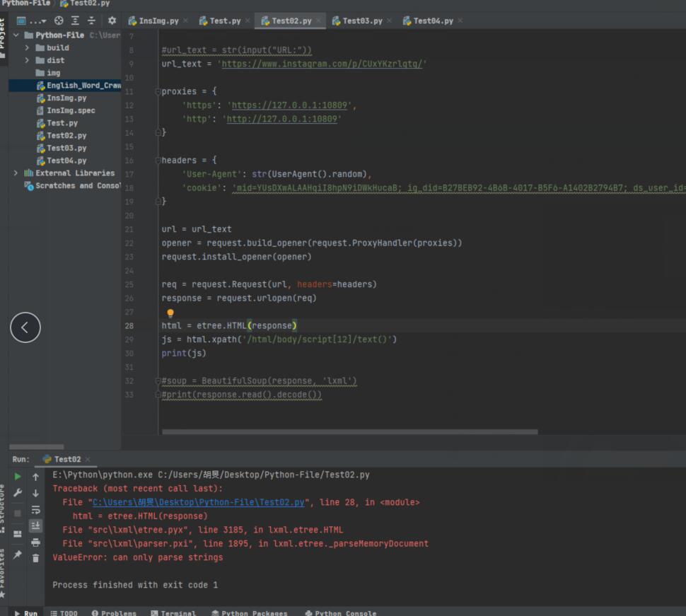Click the left arrow previous-image button
Image resolution: width=686 pixels, height=616 pixels.
click(x=25, y=327)
